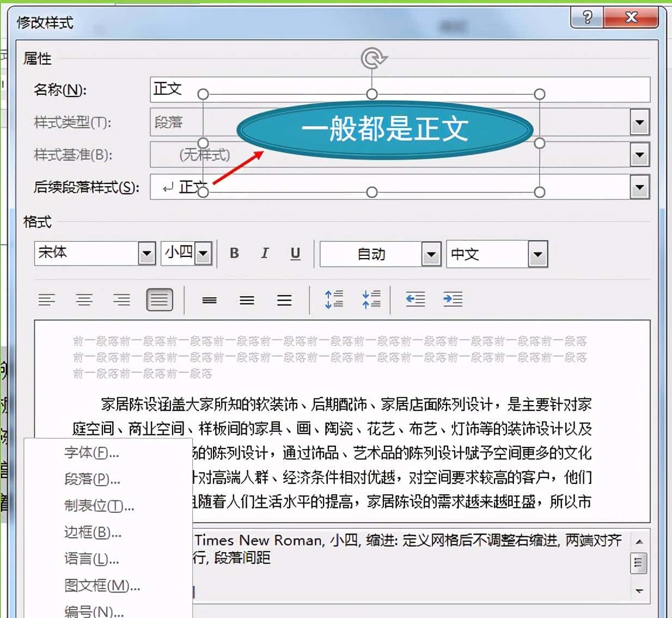Expand the 中文 language dropdown

537,254
